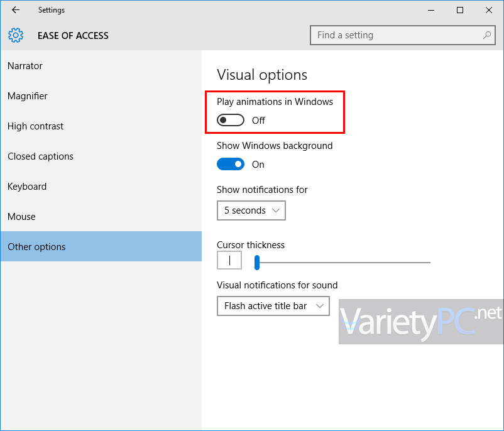Enable Play animations in Windows toggle

(x=230, y=120)
